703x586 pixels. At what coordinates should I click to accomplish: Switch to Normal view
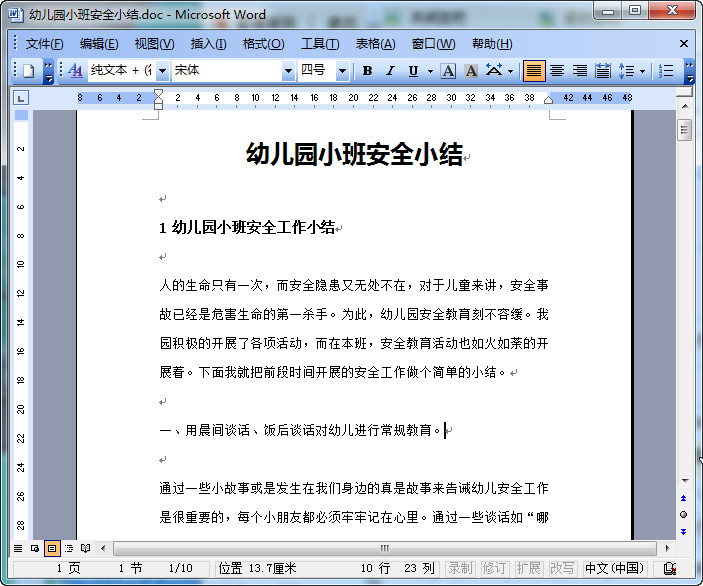[18, 548]
